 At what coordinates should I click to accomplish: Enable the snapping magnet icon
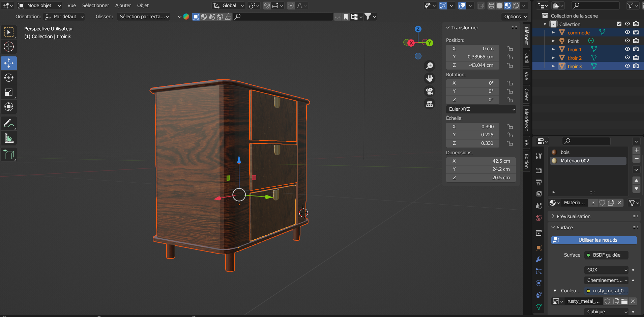266,5
